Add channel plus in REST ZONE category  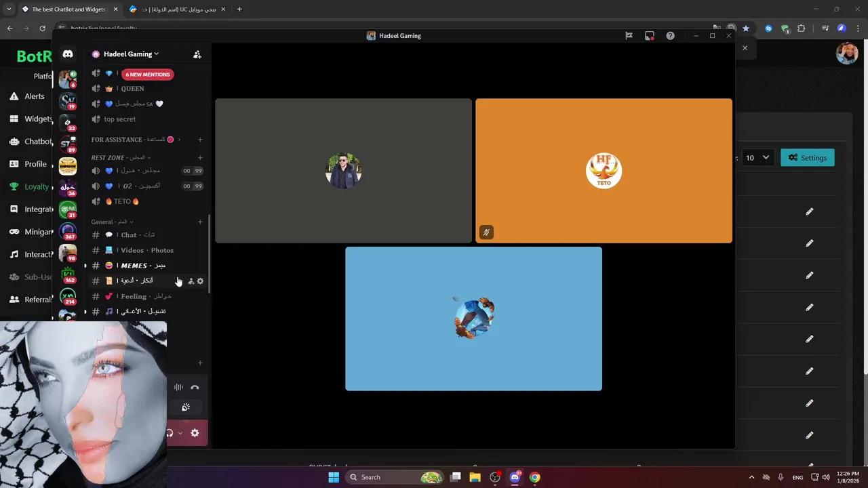coord(200,157)
